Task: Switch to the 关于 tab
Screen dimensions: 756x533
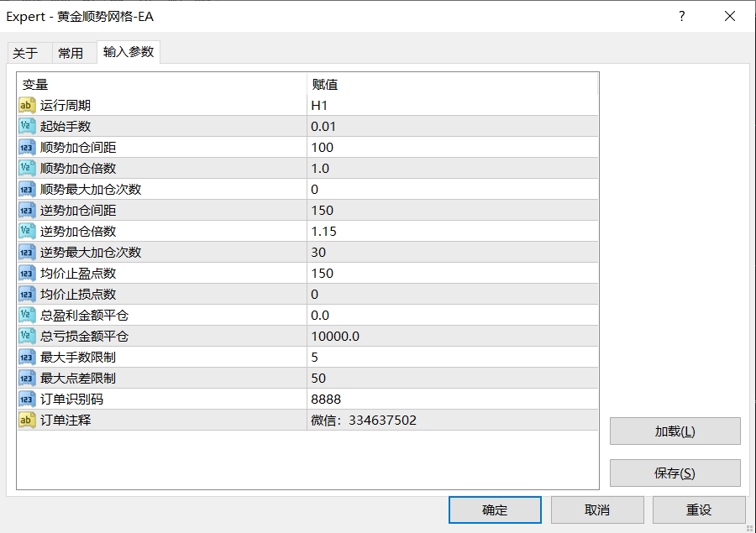Action: tap(25, 53)
